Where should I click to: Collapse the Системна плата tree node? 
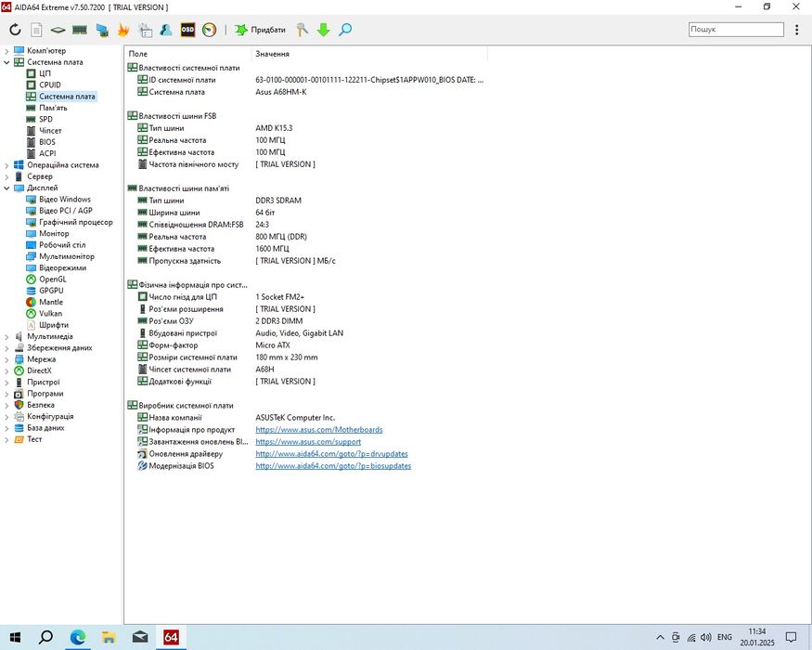pyautogui.click(x=6, y=62)
